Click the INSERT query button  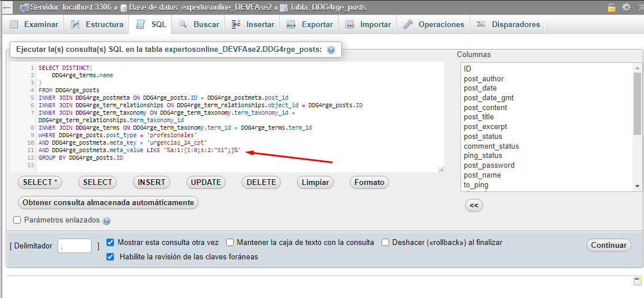pos(151,182)
